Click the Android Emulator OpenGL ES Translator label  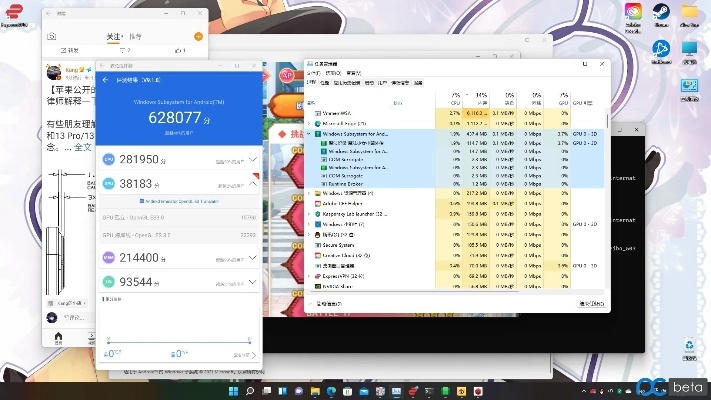tap(180, 201)
